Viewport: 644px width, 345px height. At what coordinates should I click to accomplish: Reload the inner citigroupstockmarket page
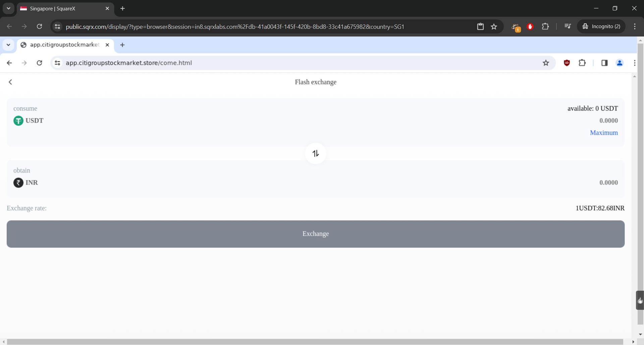39,63
